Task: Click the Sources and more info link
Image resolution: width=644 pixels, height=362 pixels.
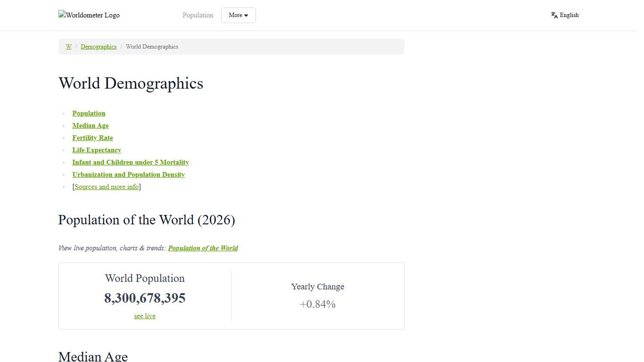Action: (107, 187)
